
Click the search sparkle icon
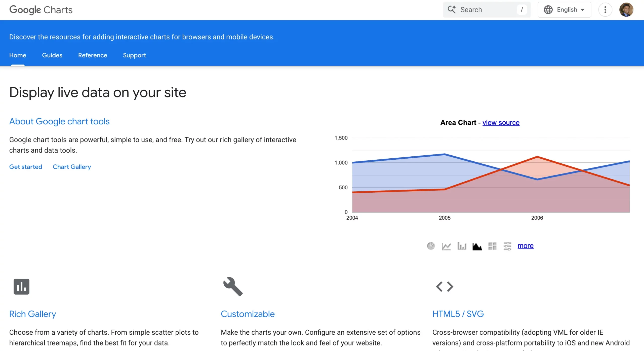click(x=452, y=10)
